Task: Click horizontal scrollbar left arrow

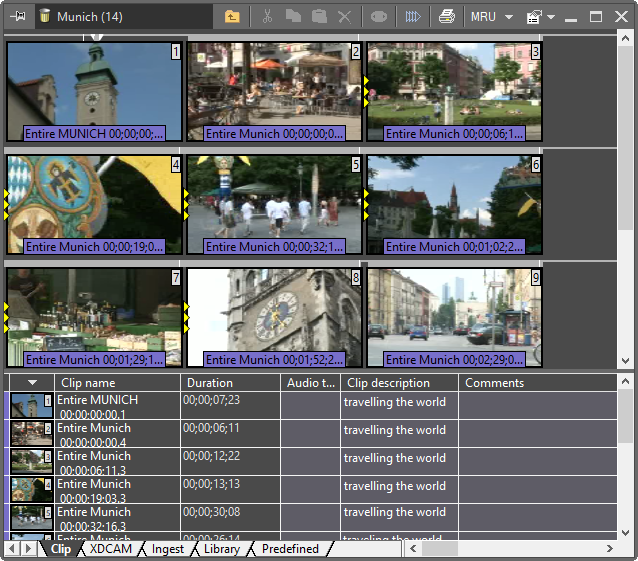Action: click(413, 549)
